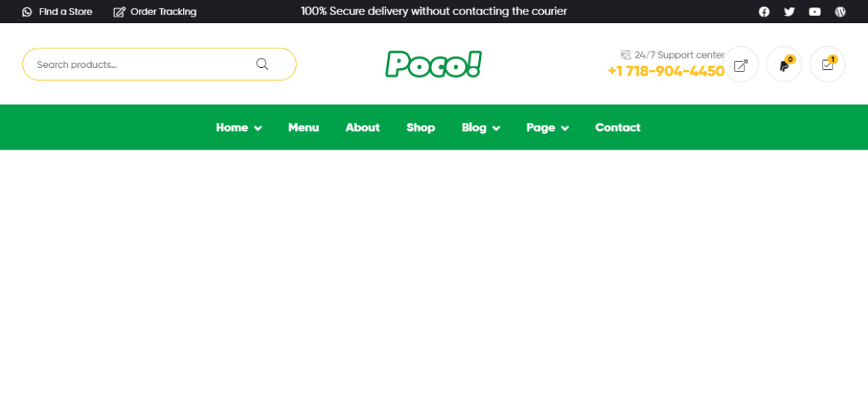Call the +1 718-904-4450 support number

(666, 71)
